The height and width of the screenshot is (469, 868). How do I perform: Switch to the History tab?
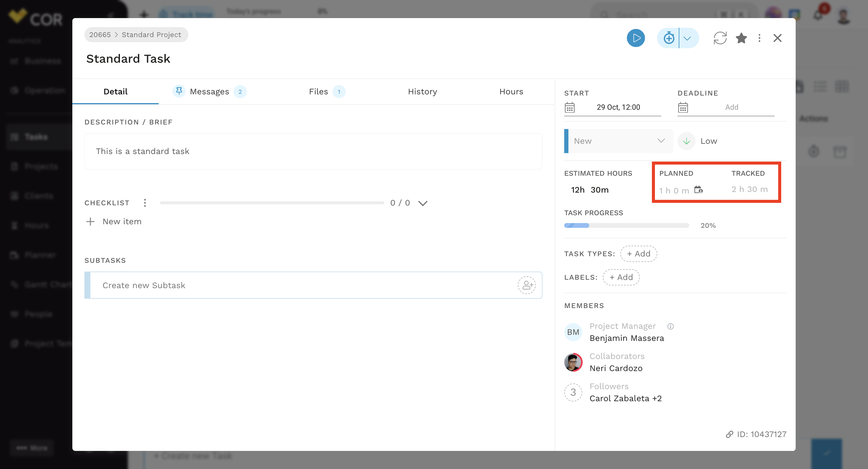[422, 92]
